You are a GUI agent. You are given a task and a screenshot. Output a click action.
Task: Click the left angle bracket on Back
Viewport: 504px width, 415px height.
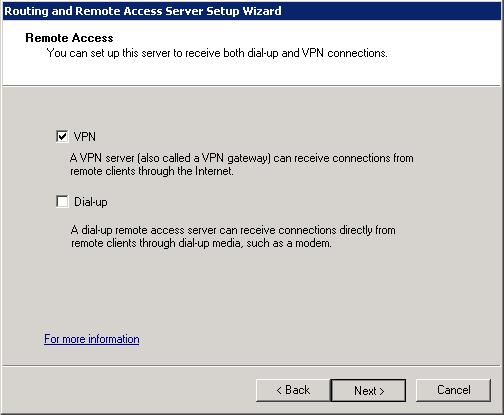click(279, 390)
